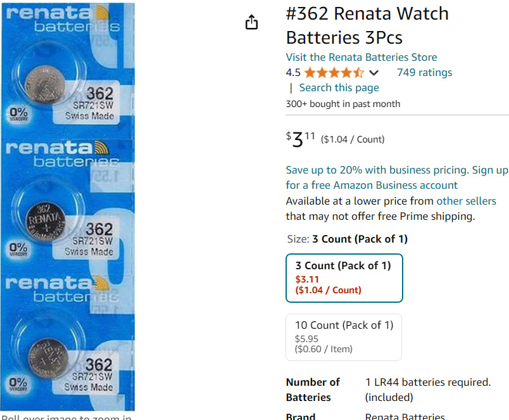Click the top 0% mercury badge
This screenshot has width=509, height=420.
point(18,113)
